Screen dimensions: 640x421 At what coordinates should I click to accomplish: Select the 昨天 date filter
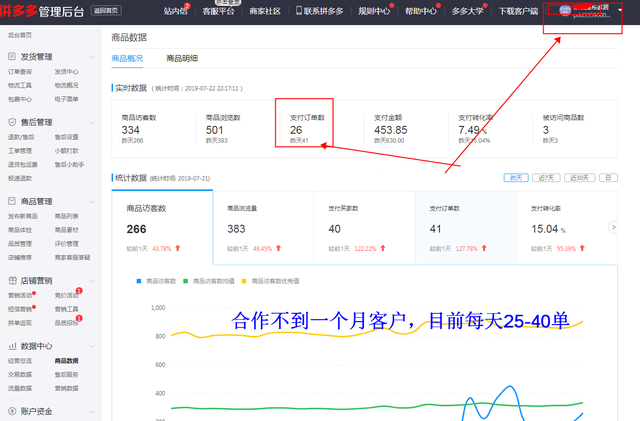click(516, 178)
